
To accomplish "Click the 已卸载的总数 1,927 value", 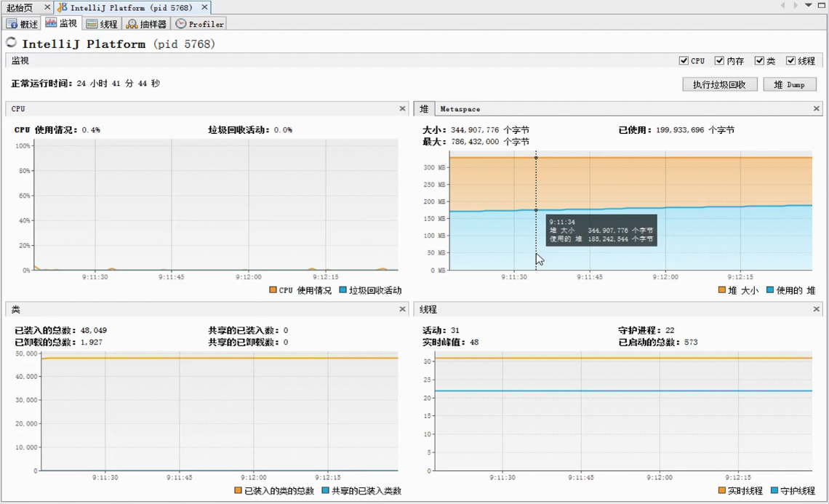I will tap(92, 342).
